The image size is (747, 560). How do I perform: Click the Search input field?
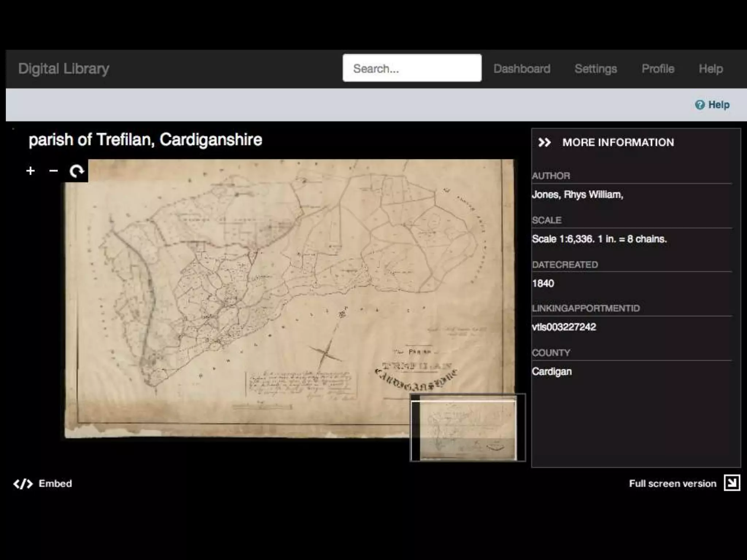[412, 68]
